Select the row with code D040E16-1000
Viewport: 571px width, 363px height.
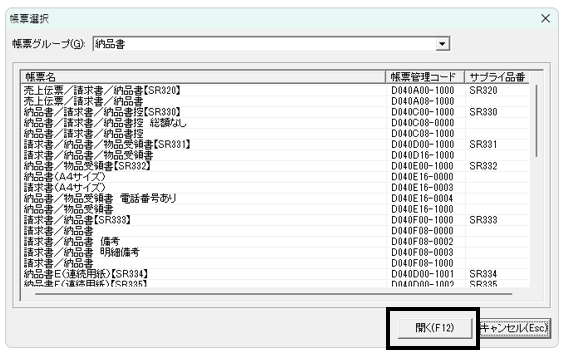coord(275,209)
